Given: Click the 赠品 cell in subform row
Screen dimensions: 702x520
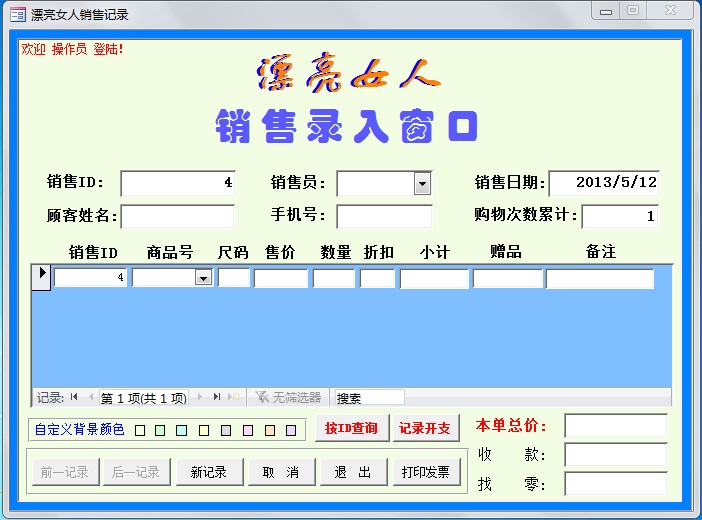Looking at the screenshot, I should 508,278.
